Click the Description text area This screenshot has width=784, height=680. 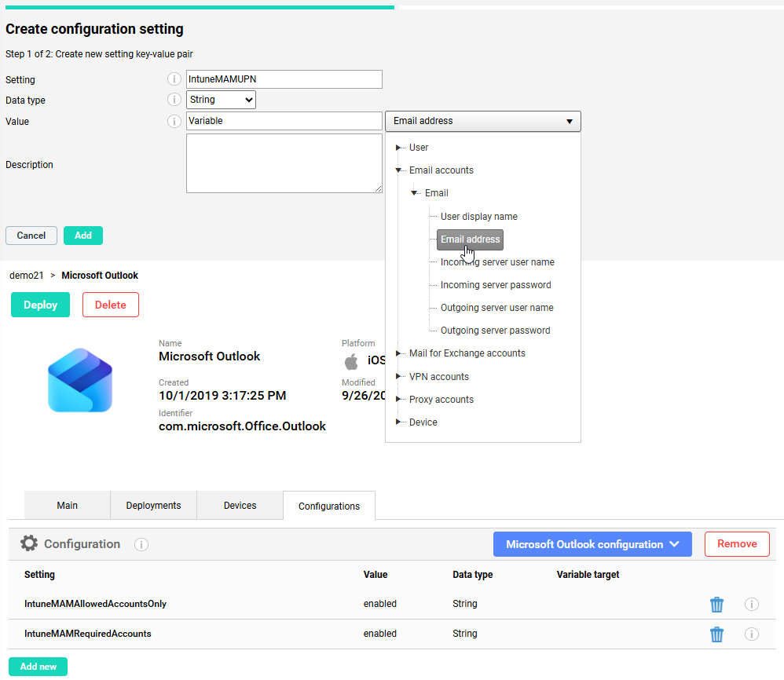284,163
